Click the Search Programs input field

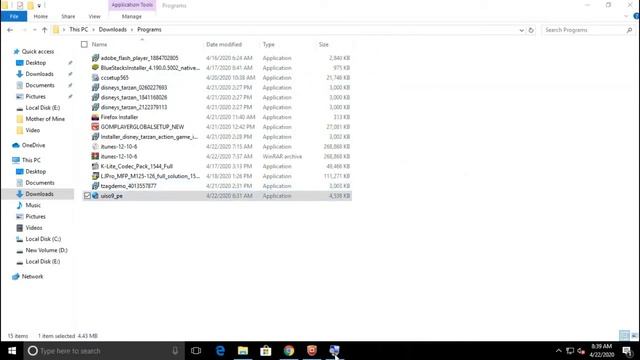click(x=584, y=30)
